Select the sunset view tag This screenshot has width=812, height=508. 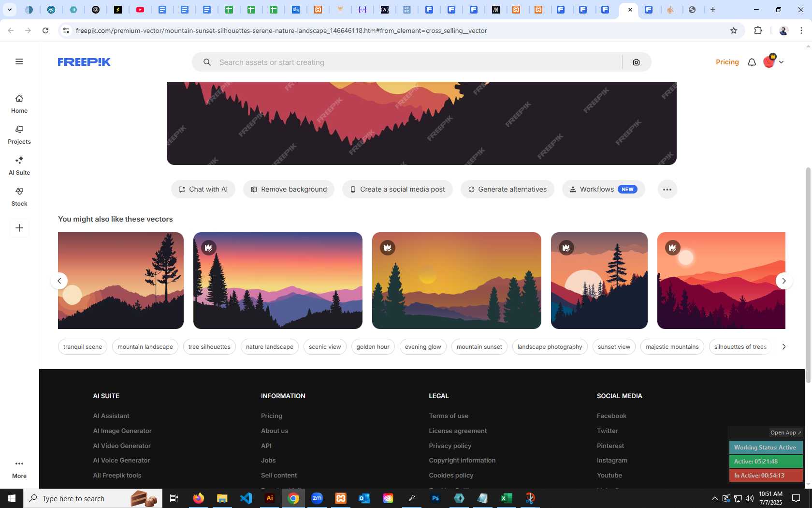[614, 346]
